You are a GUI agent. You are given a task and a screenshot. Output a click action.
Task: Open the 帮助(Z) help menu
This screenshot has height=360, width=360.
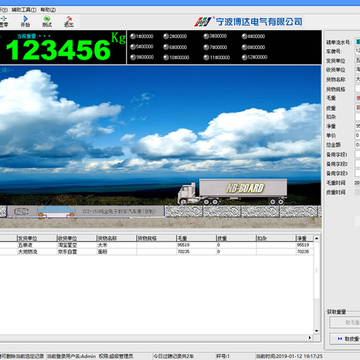tap(48, 10)
